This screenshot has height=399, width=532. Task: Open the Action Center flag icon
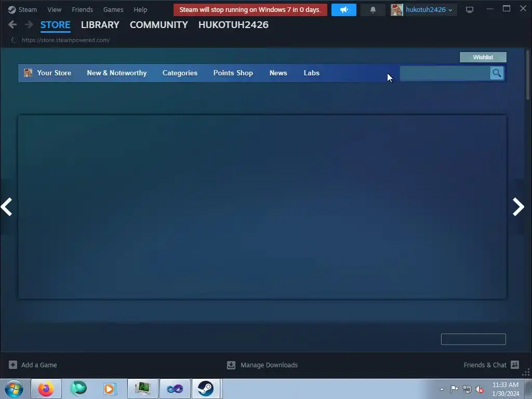(x=454, y=389)
